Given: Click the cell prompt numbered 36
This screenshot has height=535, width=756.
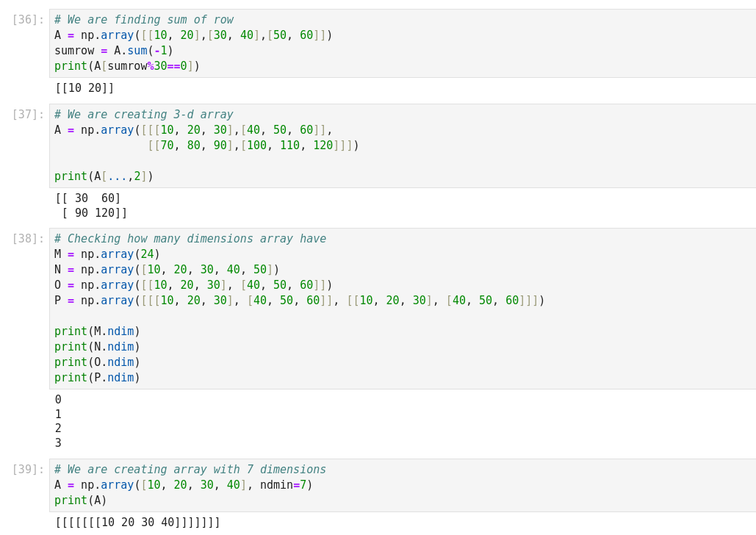Looking at the screenshot, I should coord(28,20).
